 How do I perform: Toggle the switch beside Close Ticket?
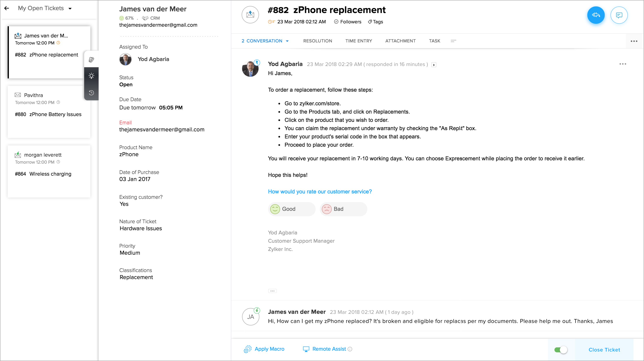pyautogui.click(x=561, y=350)
